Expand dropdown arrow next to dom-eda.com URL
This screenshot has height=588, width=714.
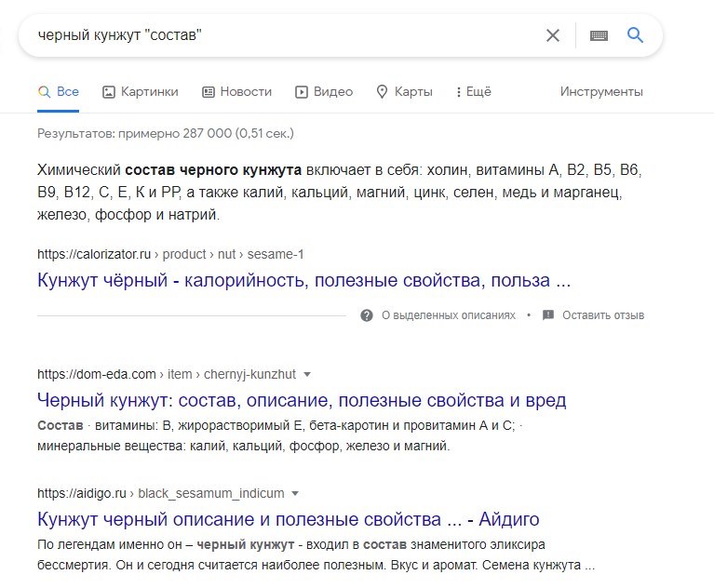click(307, 374)
